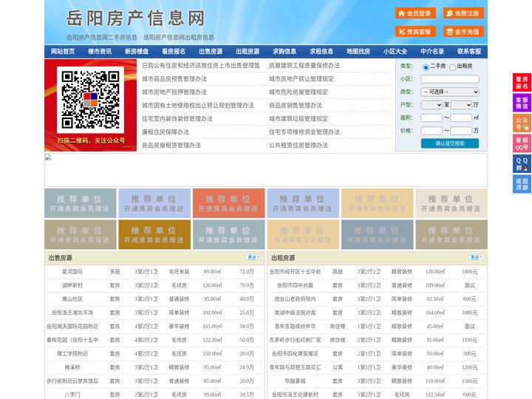Select the 出租房 radio button
532x399 pixels.
pos(452,67)
